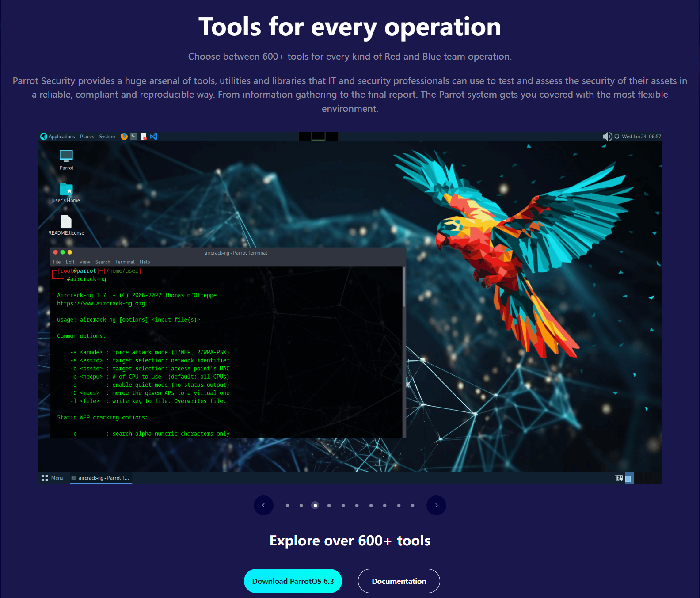Click the usage: aircrack-ng line
700x598 pixels.
click(129, 320)
